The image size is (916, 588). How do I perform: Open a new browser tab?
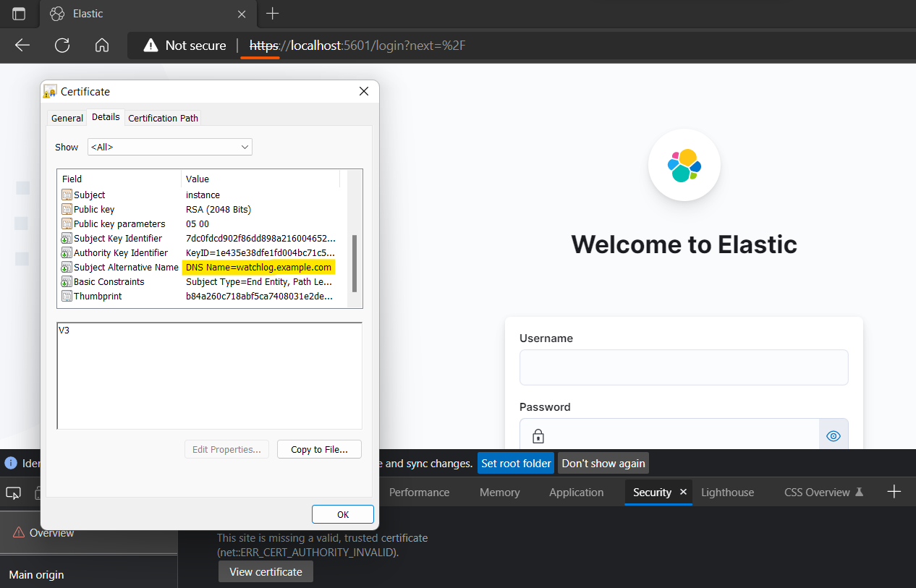[x=272, y=14]
